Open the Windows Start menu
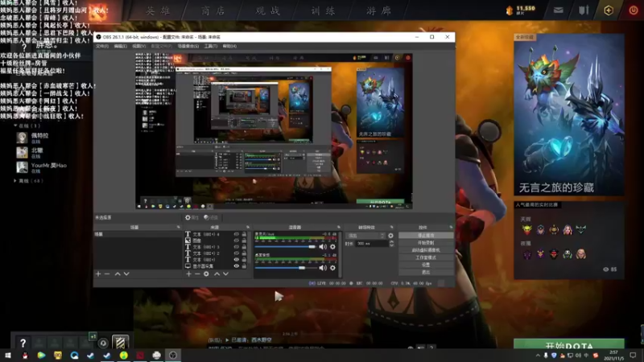 [x=8, y=355]
